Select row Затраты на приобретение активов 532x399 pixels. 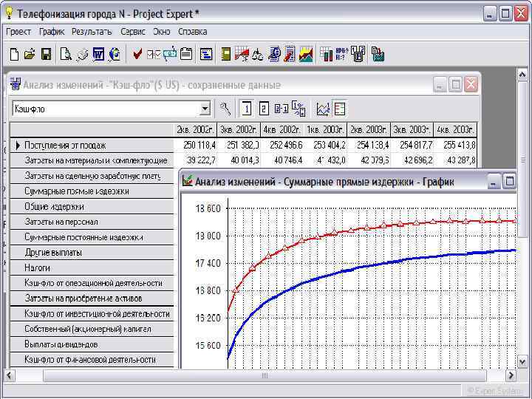(92, 299)
